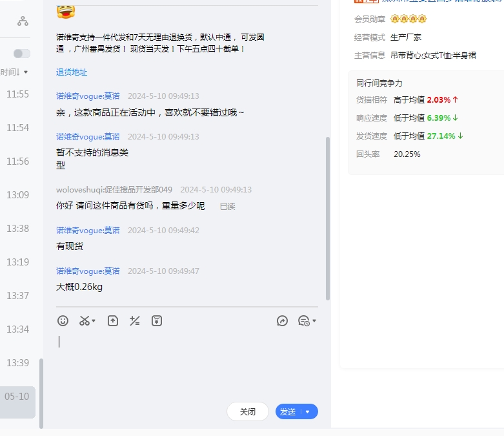The width and height of the screenshot is (504, 436).
Task: Open the send button options arrow
Action: tap(308, 411)
